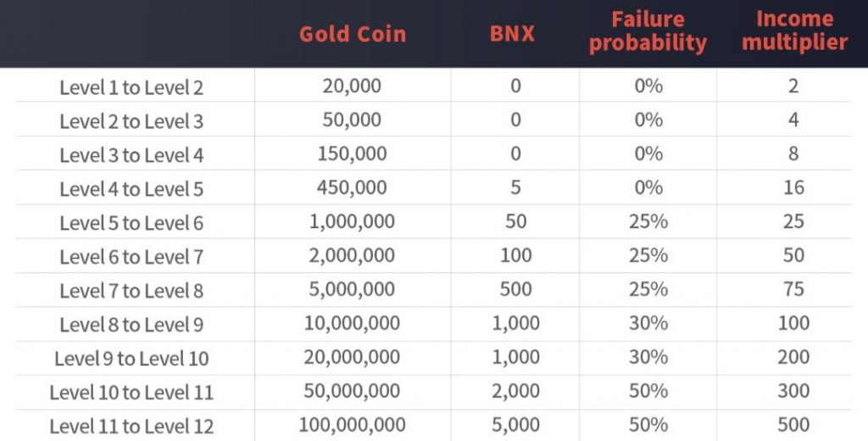This screenshot has width=868, height=441.
Task: Click the BNX value 500
Action: [515, 289]
